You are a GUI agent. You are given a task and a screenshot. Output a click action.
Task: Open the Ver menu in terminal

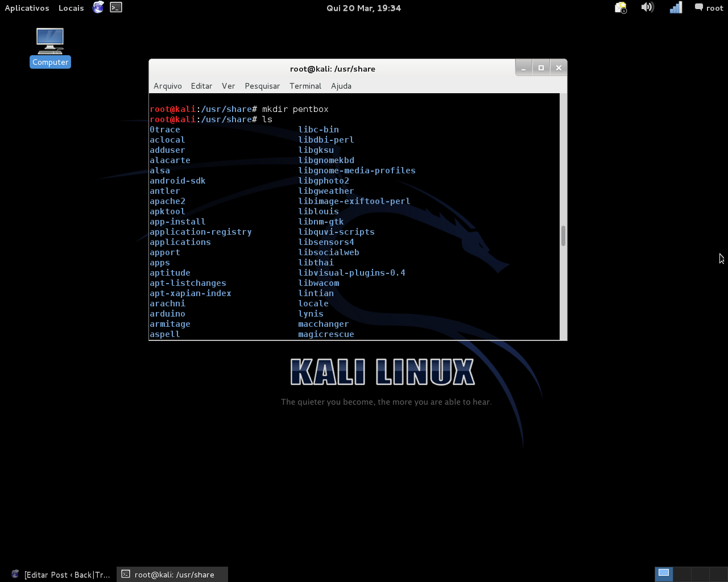[x=228, y=86]
